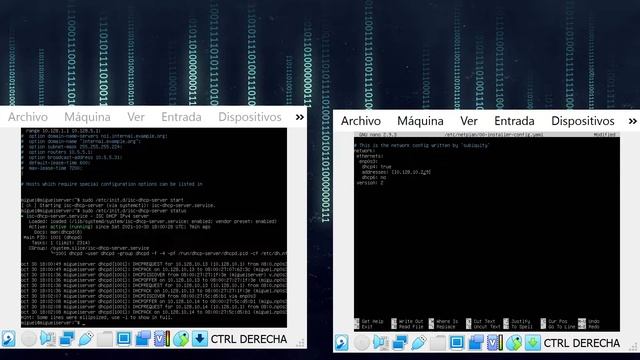The image size is (640, 360).
Task: Click display monitor indicator in left VM window
Action: (x=124, y=339)
